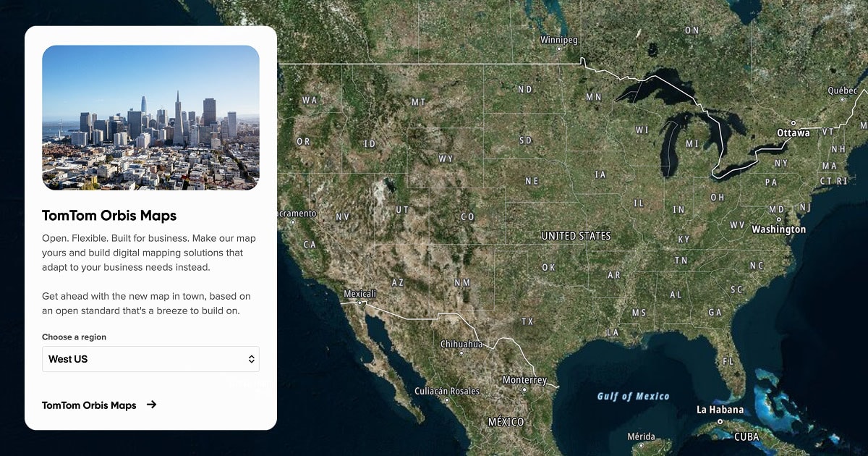Click the city skyline thumbnail image
This screenshot has height=456, width=868.
[150, 118]
